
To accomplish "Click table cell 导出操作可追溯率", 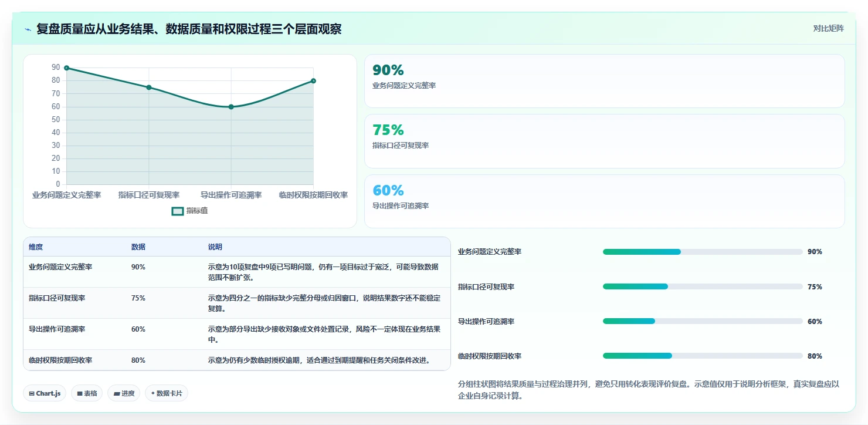I will click(57, 329).
